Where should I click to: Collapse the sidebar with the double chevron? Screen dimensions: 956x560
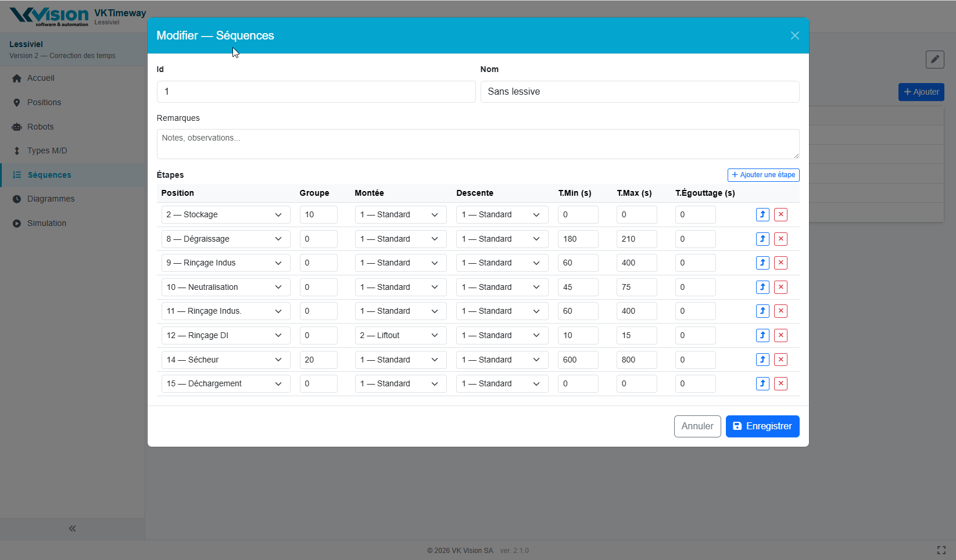point(72,529)
